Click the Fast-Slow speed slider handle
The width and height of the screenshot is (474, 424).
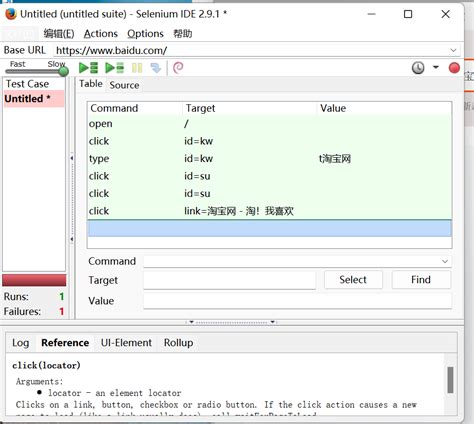pos(63,71)
